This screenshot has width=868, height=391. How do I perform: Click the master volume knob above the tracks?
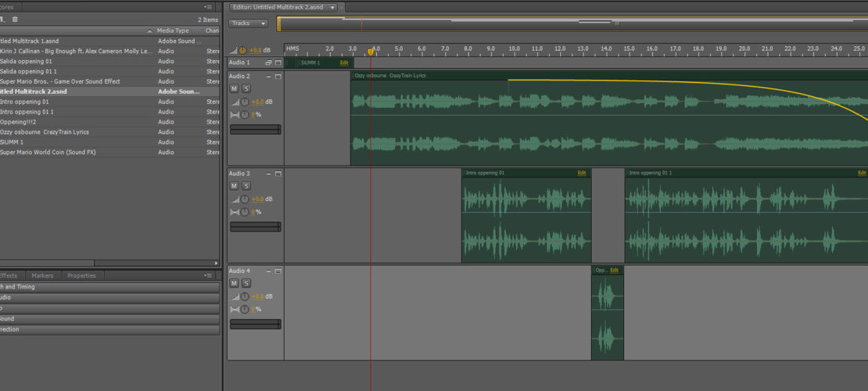(x=242, y=50)
